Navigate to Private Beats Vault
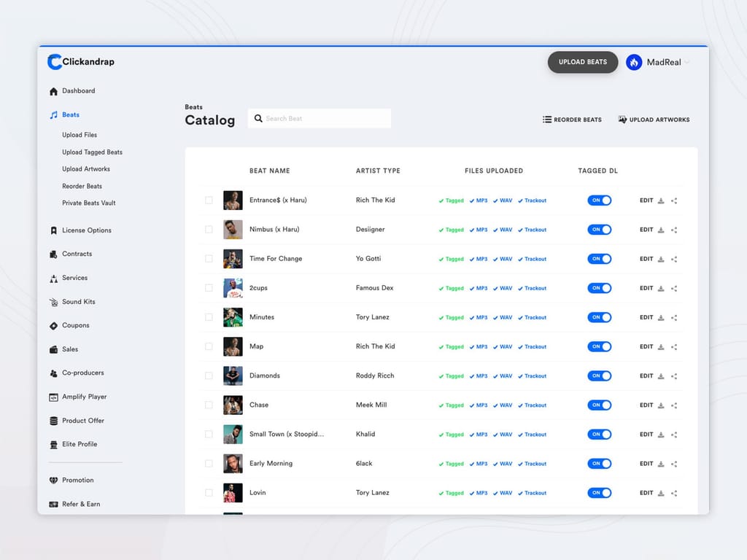 click(88, 203)
